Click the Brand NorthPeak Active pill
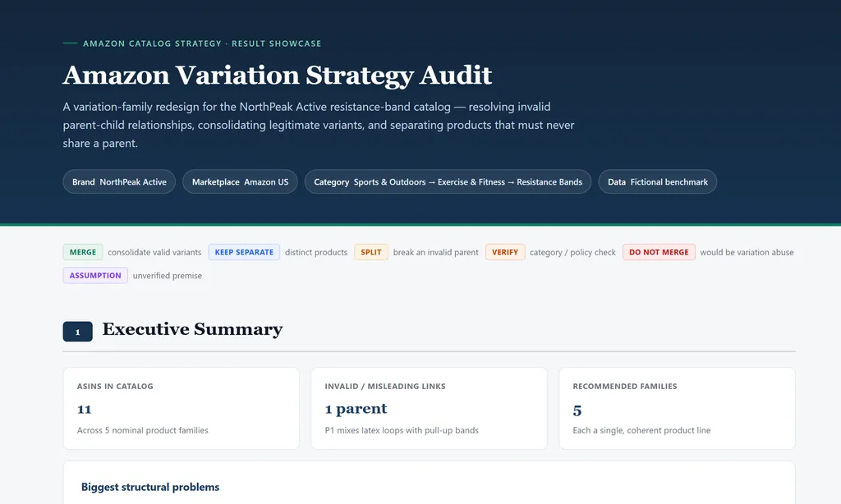The width and height of the screenshot is (841, 504). click(119, 181)
